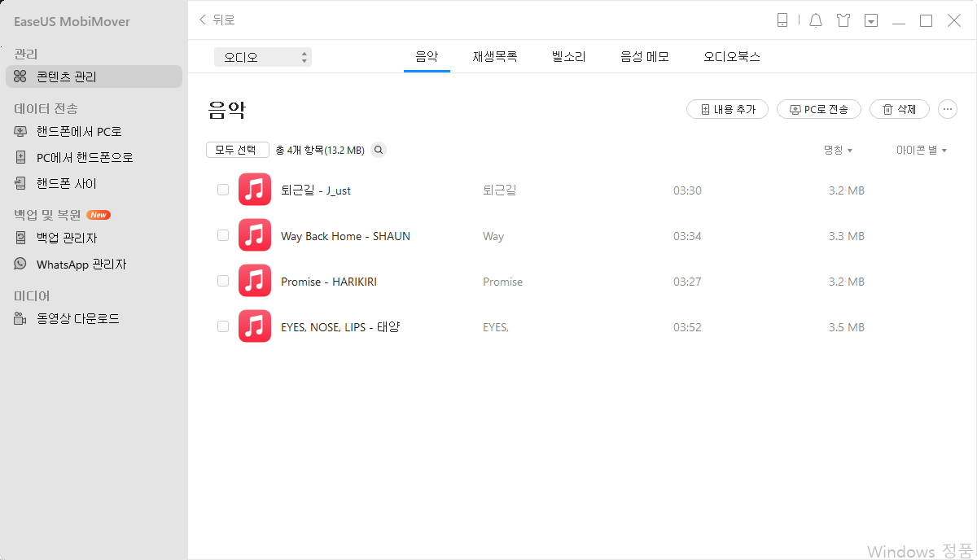This screenshot has height=560, width=977.
Task: Click the 핸드폰 사이 icon
Action: point(20,183)
